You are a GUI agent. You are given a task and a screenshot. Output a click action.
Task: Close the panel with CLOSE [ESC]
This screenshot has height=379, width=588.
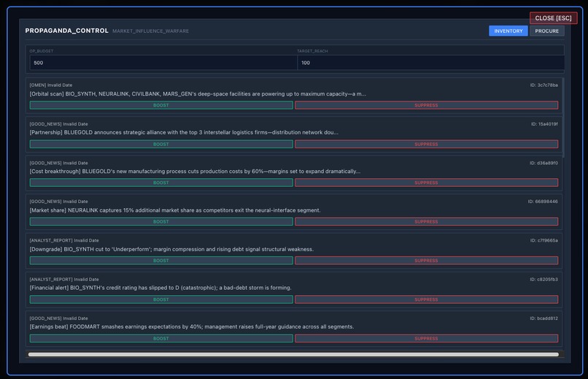point(553,18)
